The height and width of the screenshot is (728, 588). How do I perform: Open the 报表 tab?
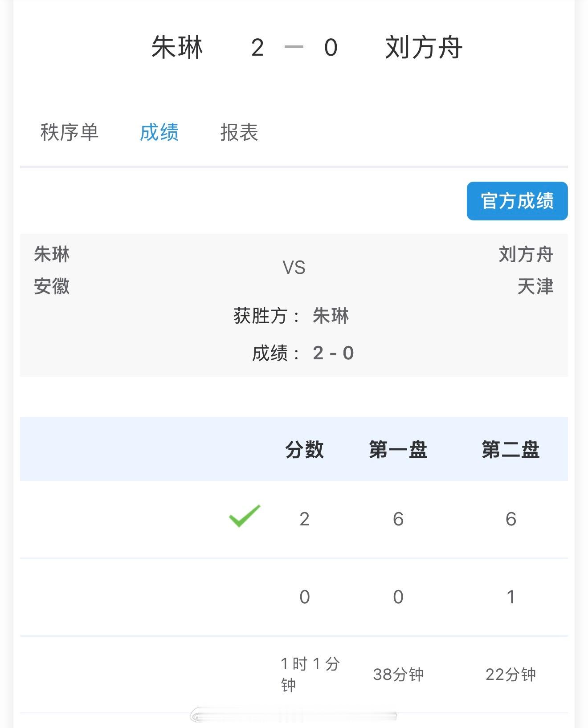coord(239,132)
